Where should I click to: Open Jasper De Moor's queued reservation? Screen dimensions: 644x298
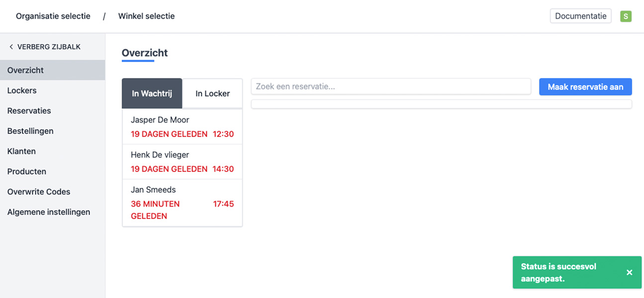pos(182,127)
